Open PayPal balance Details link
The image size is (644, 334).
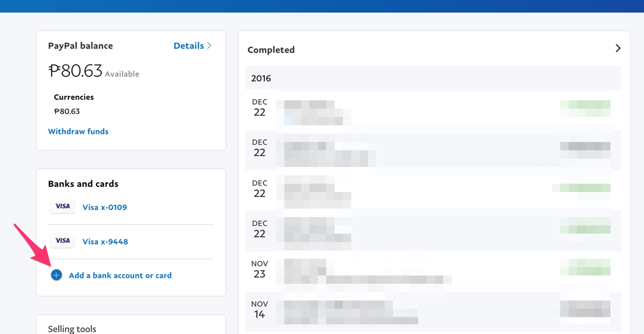[188, 46]
